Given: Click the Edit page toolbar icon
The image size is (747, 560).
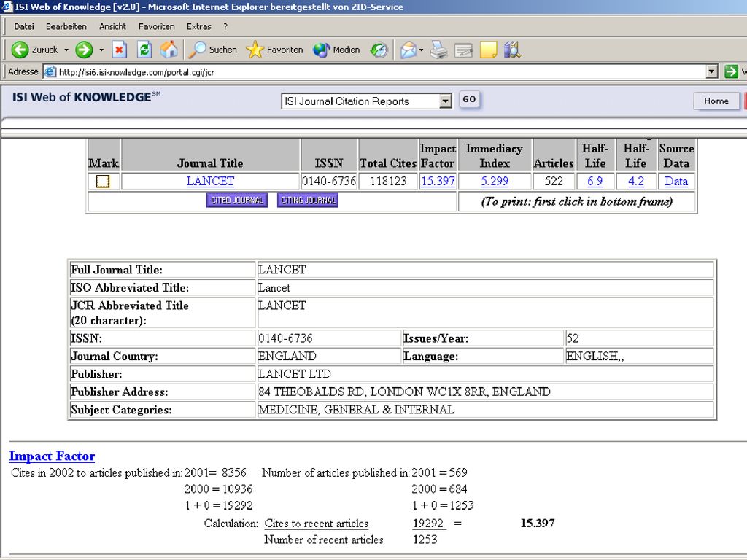Looking at the screenshot, I should 463,50.
